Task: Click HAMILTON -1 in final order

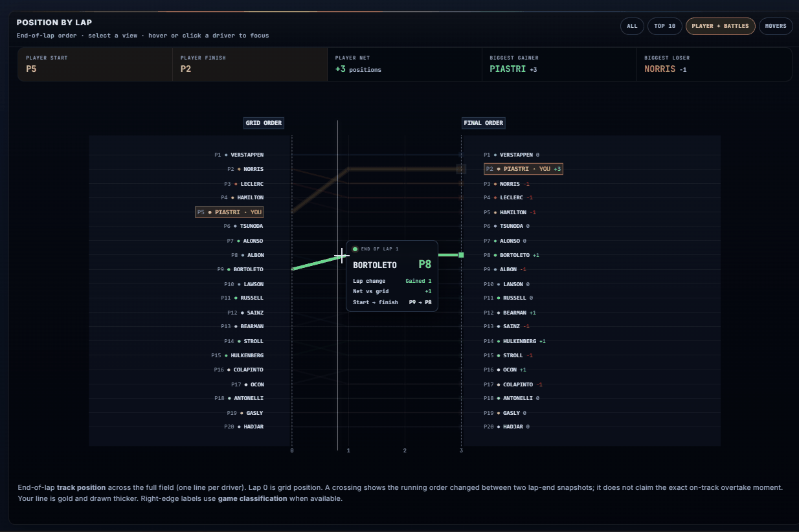Action: [510, 212]
